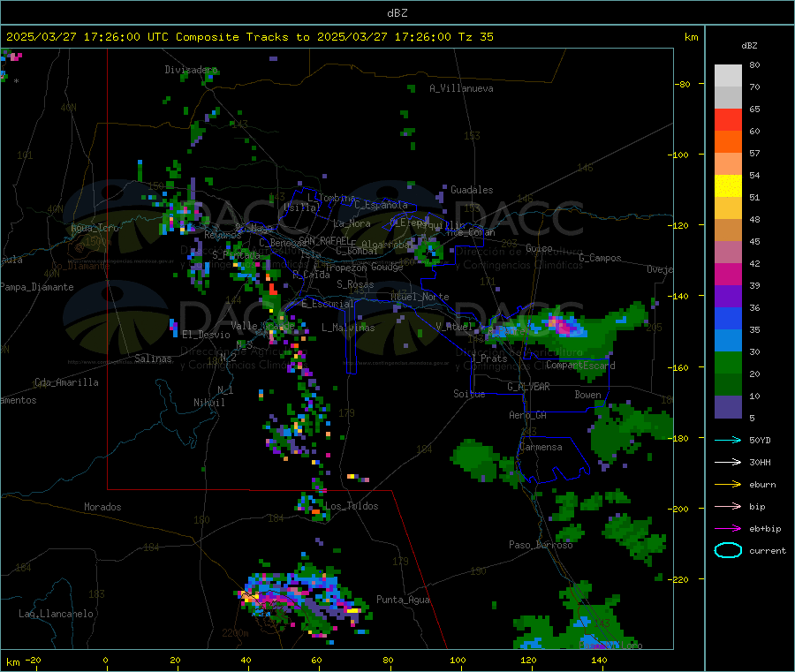Click the 60 tick on bottom axis
The image size is (795, 672).
317,660
